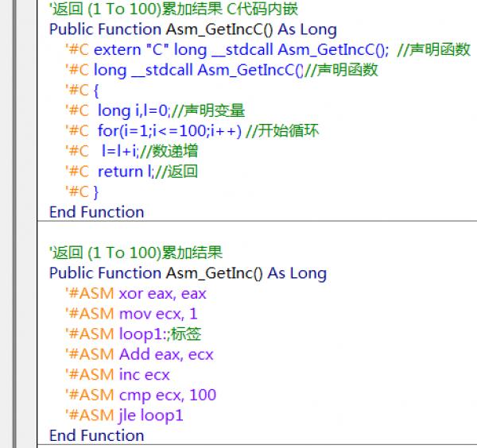The height and width of the screenshot is (448, 477).
Task: Click the line '#ASM loop1:;标签'
Action: [134, 334]
